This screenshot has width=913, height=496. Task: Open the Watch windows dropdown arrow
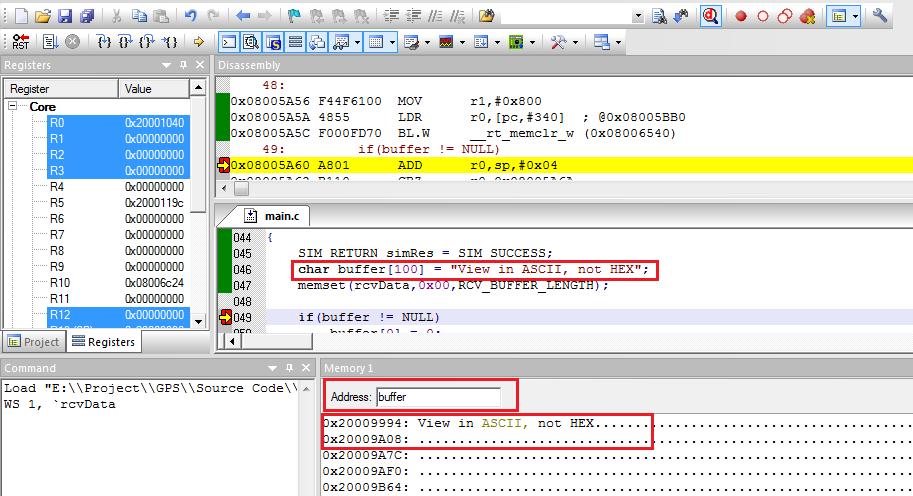[x=357, y=42]
